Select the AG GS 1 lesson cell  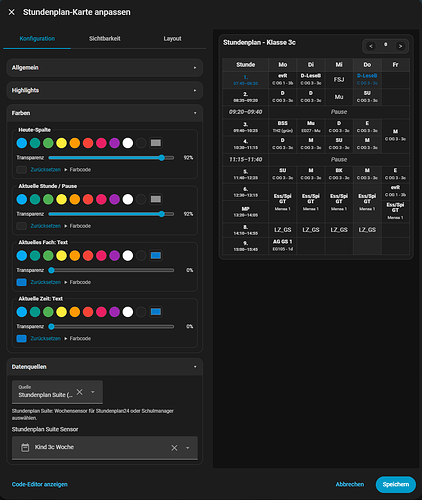tap(283, 245)
